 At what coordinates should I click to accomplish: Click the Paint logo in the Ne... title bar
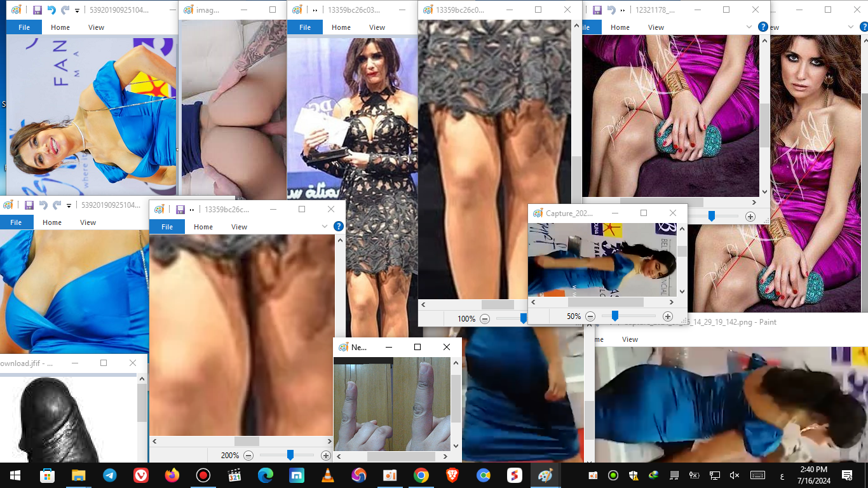[344, 347]
